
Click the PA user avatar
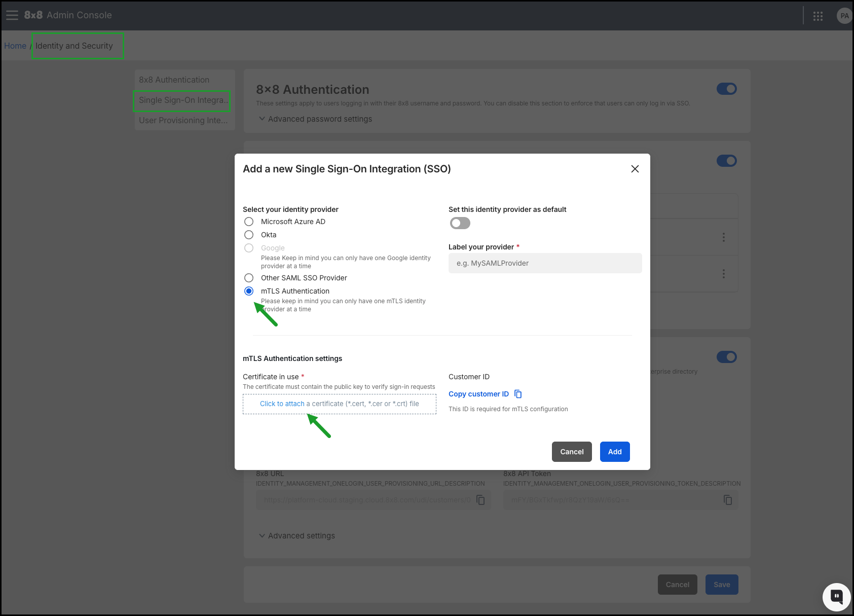[844, 16]
